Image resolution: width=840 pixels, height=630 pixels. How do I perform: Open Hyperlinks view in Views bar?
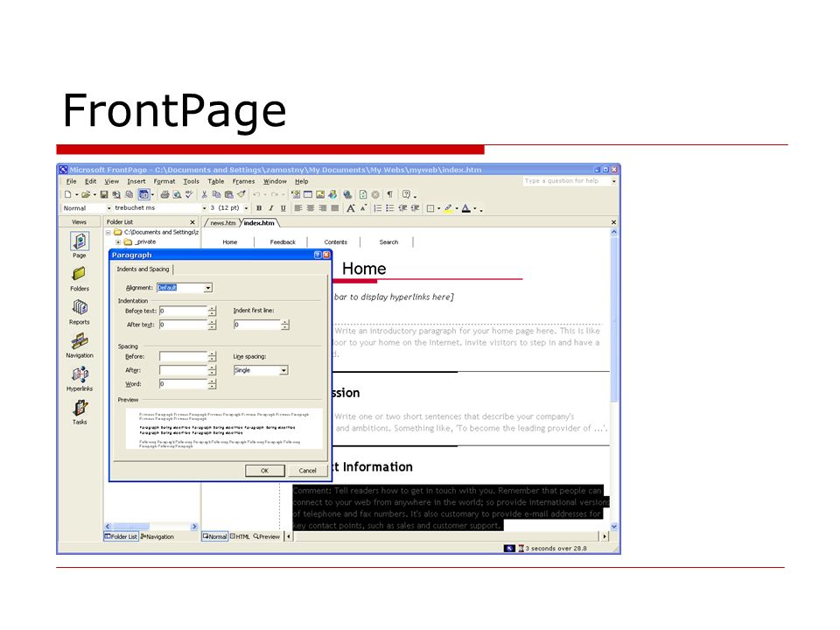(x=80, y=379)
